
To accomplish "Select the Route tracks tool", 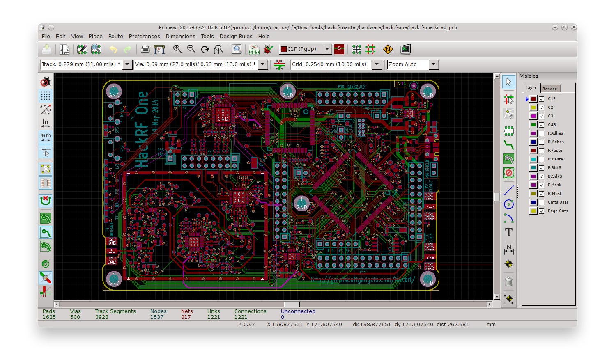I will click(509, 144).
